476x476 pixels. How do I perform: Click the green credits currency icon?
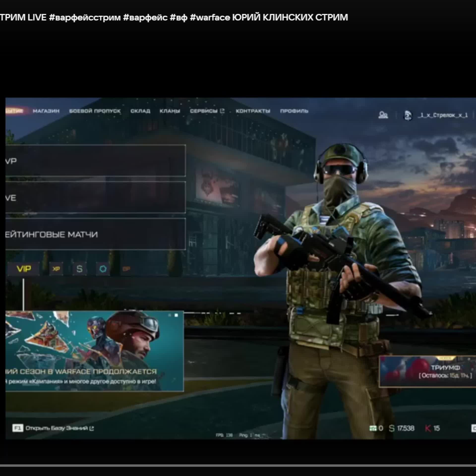coord(373,428)
